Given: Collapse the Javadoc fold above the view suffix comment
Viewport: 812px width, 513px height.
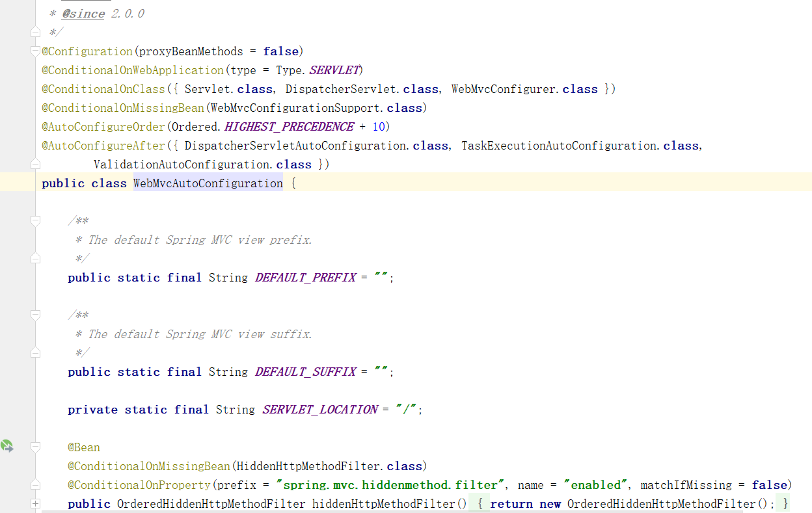Looking at the screenshot, I should 35,315.
